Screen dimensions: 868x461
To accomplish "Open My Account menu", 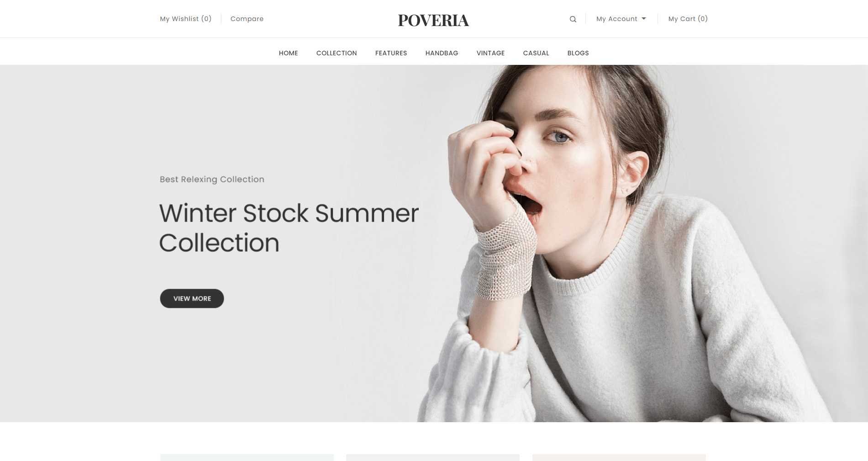I will pyautogui.click(x=621, y=19).
